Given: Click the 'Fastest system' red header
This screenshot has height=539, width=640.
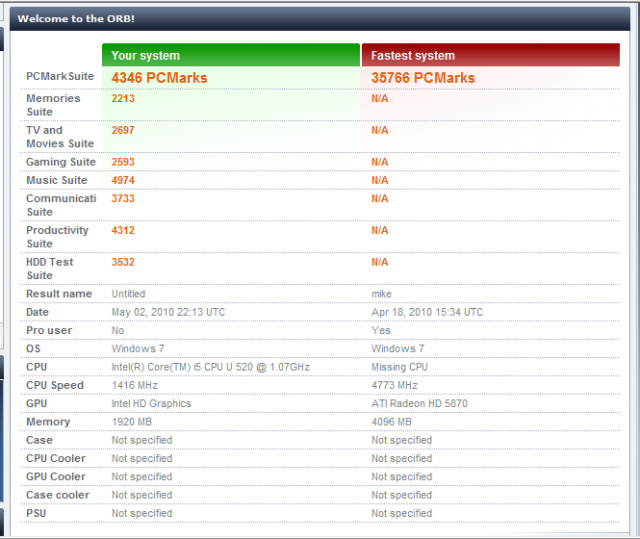Looking at the screenshot, I should (x=491, y=55).
